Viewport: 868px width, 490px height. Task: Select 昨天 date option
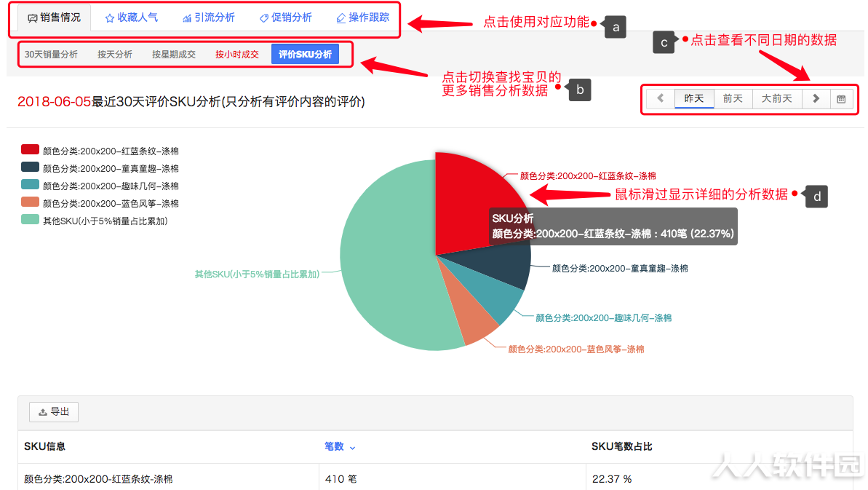click(694, 98)
